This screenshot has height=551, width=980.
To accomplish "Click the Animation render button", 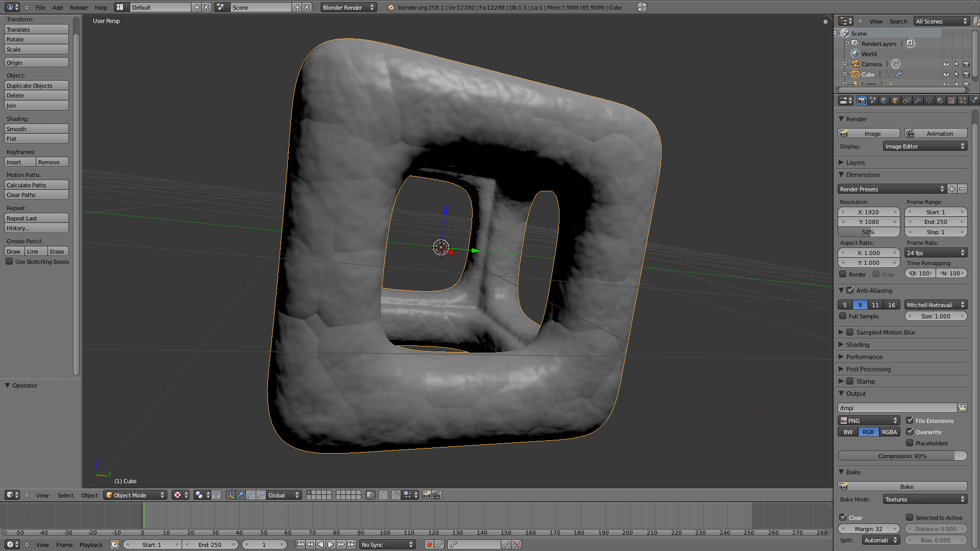I will [936, 133].
